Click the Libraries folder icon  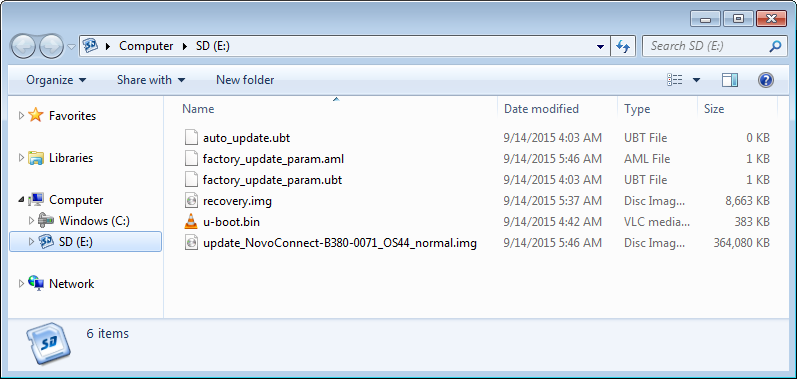click(36, 158)
